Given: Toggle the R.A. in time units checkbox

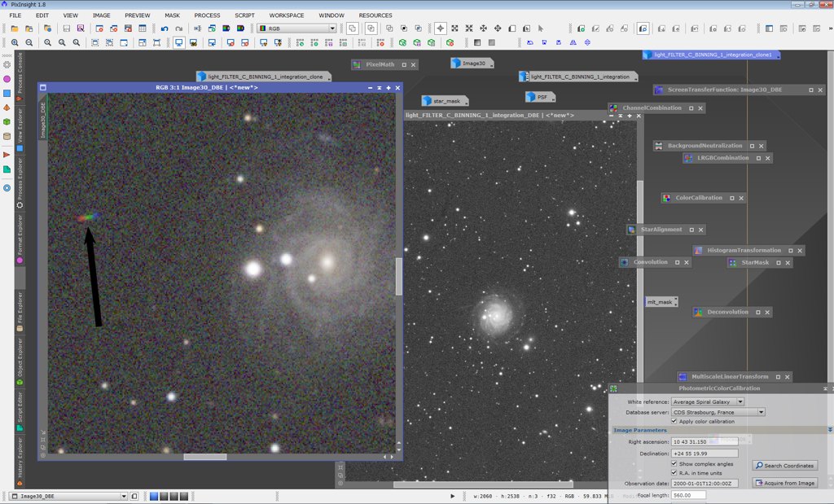Looking at the screenshot, I should point(674,472).
